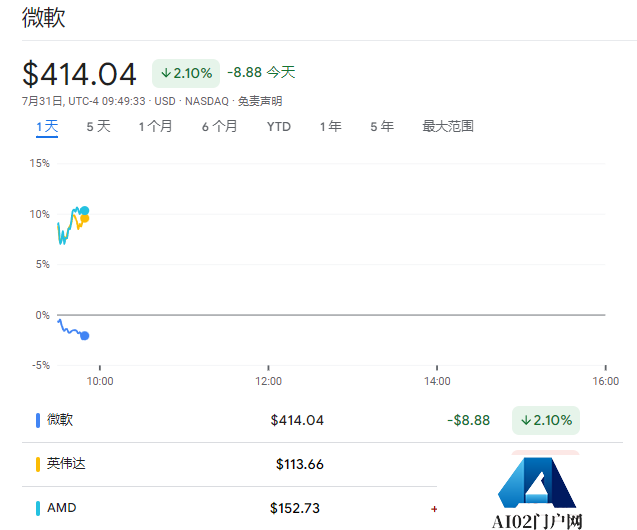Click the 10:00 time axis label
Screen dimensions: 637x530
pyautogui.click(x=100, y=381)
